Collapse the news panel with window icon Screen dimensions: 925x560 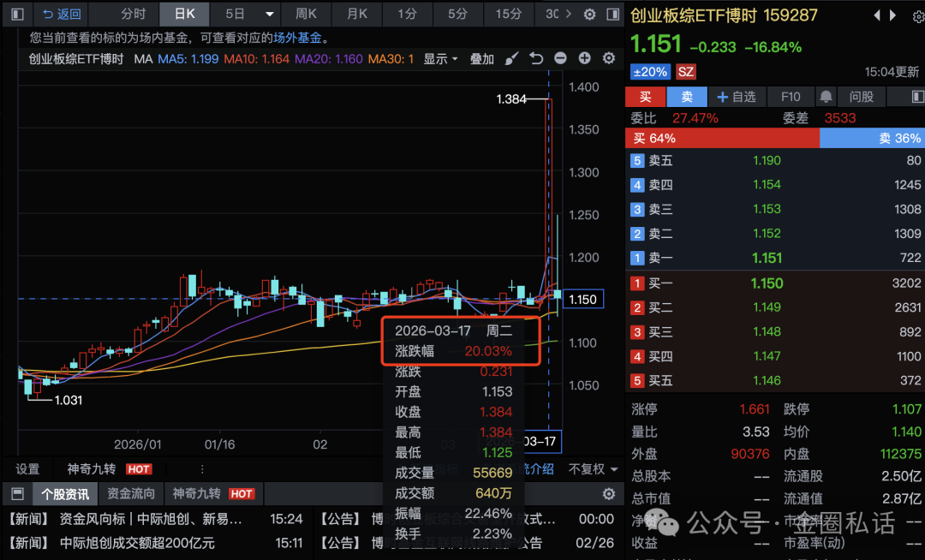click(x=17, y=494)
